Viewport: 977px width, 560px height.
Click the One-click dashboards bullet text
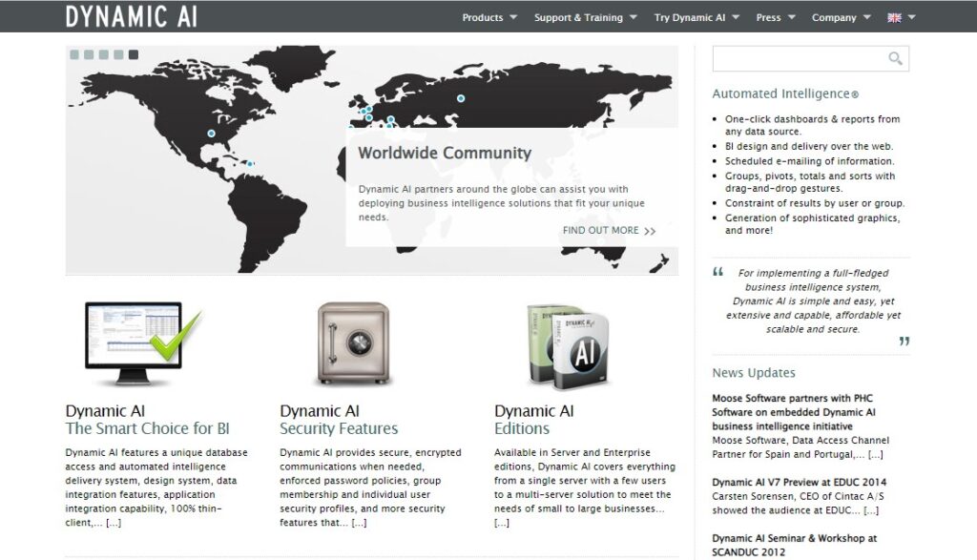click(813, 125)
